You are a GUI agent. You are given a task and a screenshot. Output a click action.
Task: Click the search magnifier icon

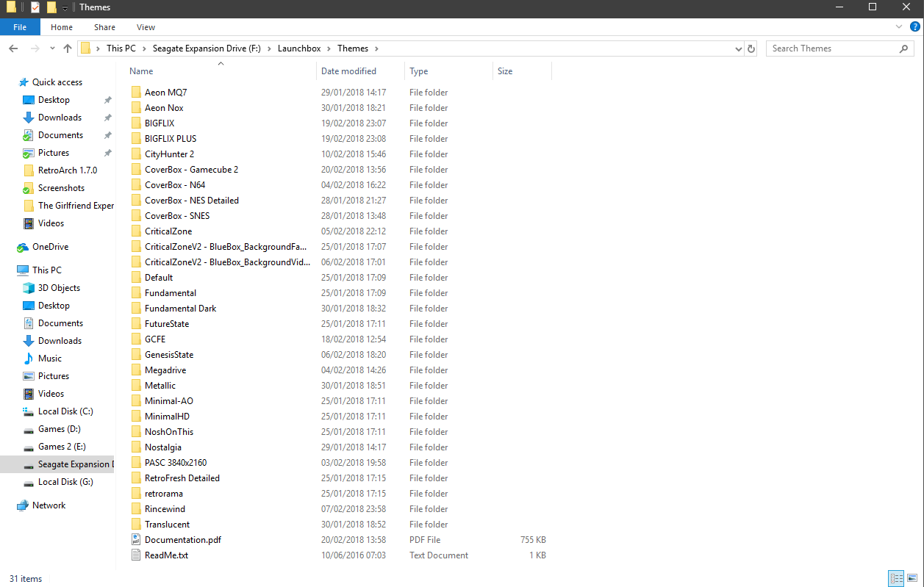coord(904,48)
